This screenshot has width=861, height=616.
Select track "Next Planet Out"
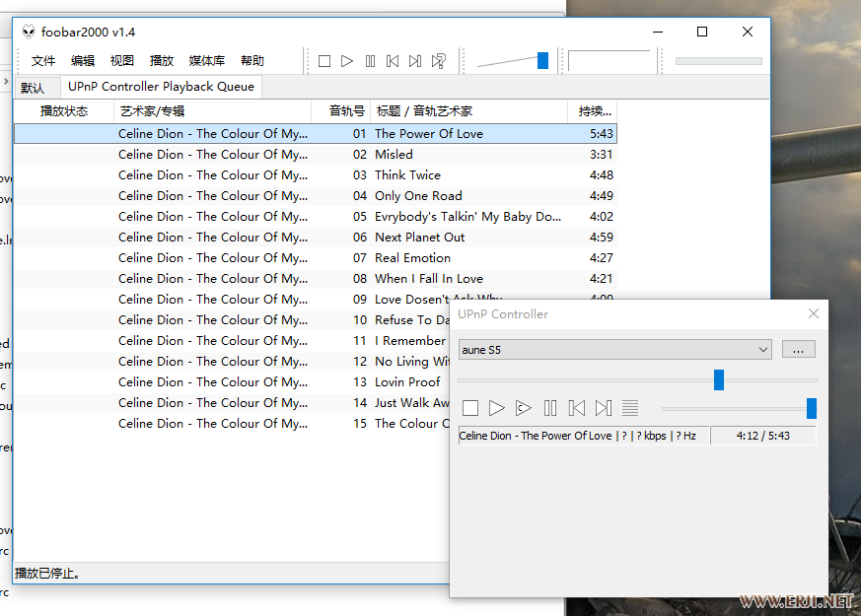pyautogui.click(x=316, y=238)
